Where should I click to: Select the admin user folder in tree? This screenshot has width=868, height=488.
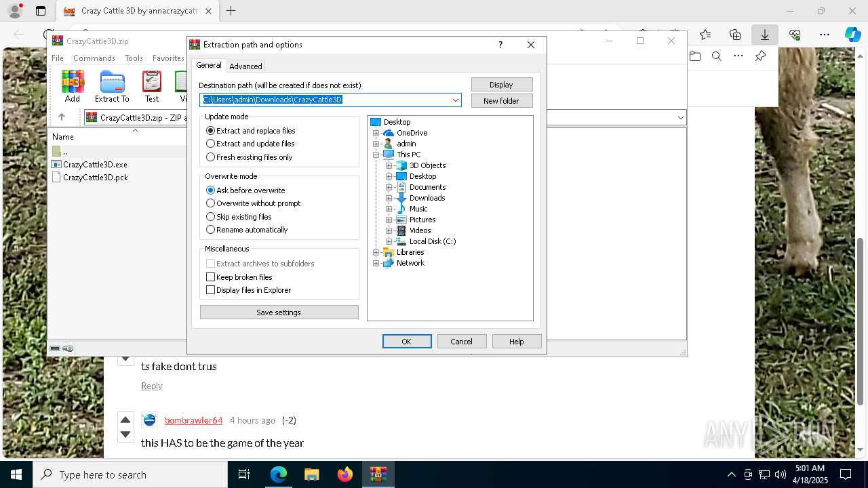coord(406,144)
